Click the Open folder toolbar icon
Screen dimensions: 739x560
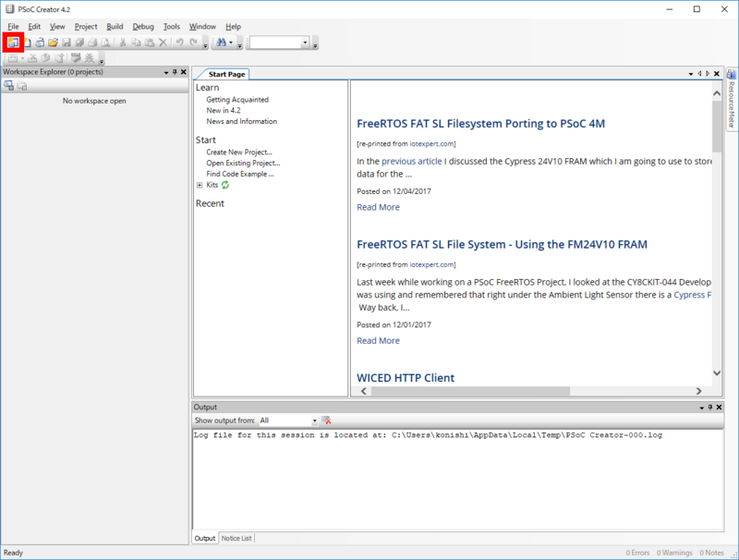tap(53, 43)
